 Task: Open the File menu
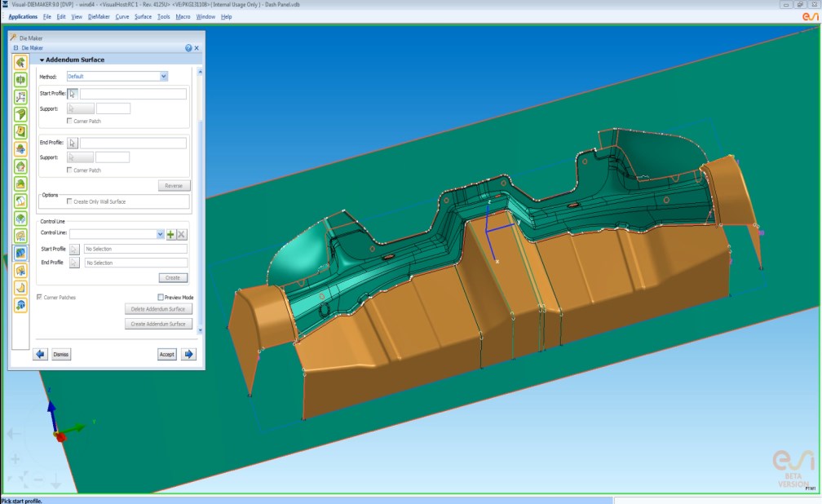coord(47,17)
